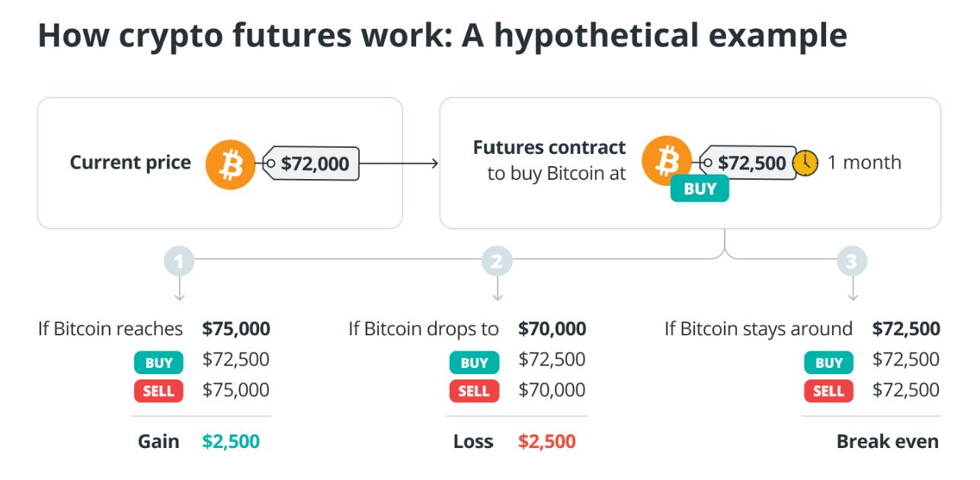Click the "How crypto futures work" heading

coord(442,36)
